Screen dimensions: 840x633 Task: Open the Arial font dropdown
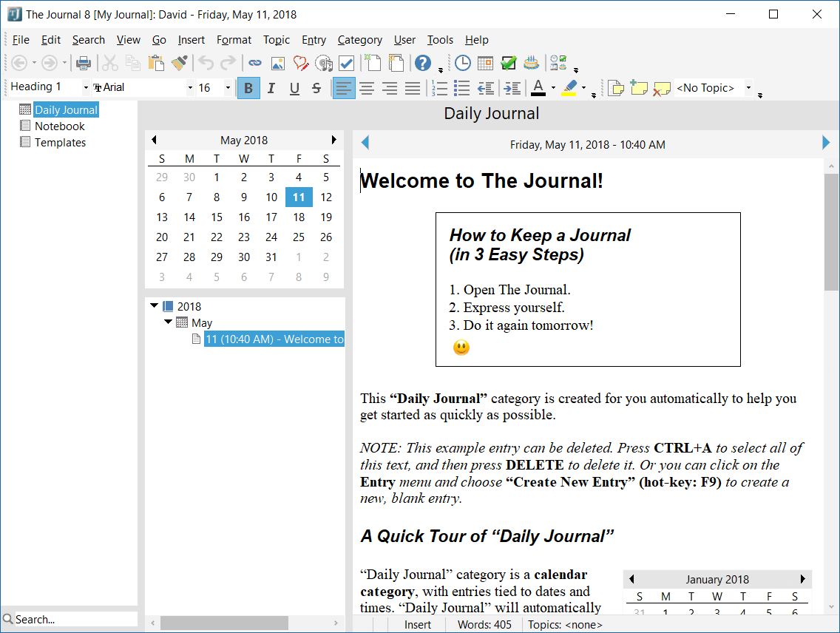point(189,87)
